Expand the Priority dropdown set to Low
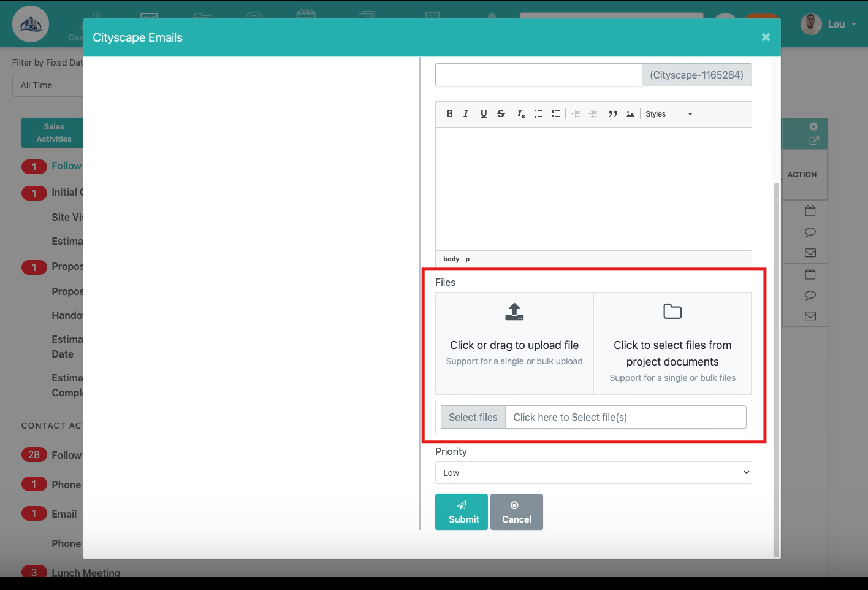This screenshot has width=868, height=590. pyautogui.click(x=593, y=473)
